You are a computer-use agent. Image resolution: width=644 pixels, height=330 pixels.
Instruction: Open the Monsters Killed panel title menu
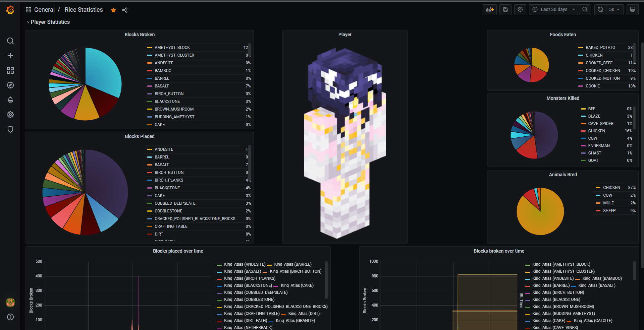(x=563, y=98)
